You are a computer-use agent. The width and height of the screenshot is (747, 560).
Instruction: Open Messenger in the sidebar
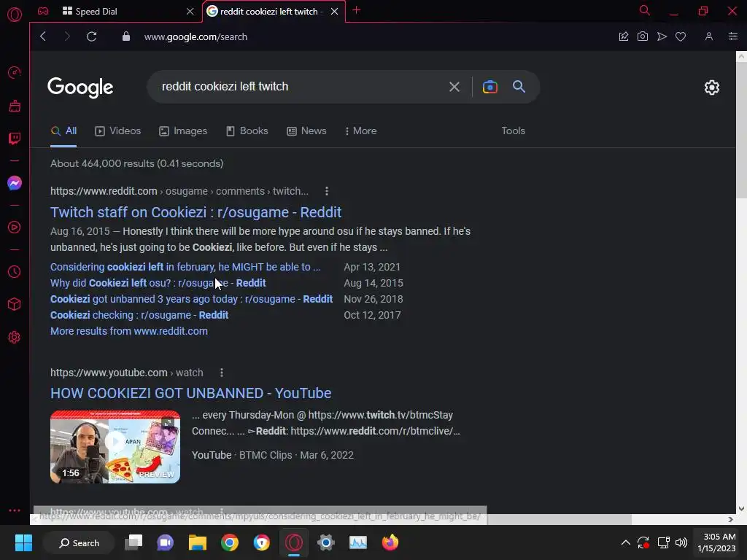click(15, 183)
